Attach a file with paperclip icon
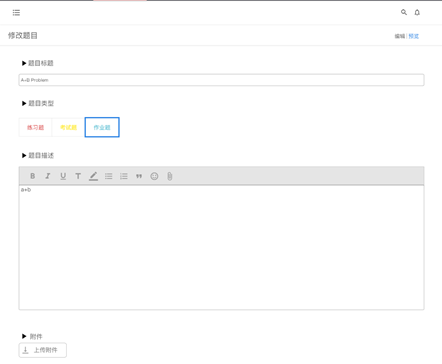The width and height of the screenshot is (442, 364). [x=170, y=176]
